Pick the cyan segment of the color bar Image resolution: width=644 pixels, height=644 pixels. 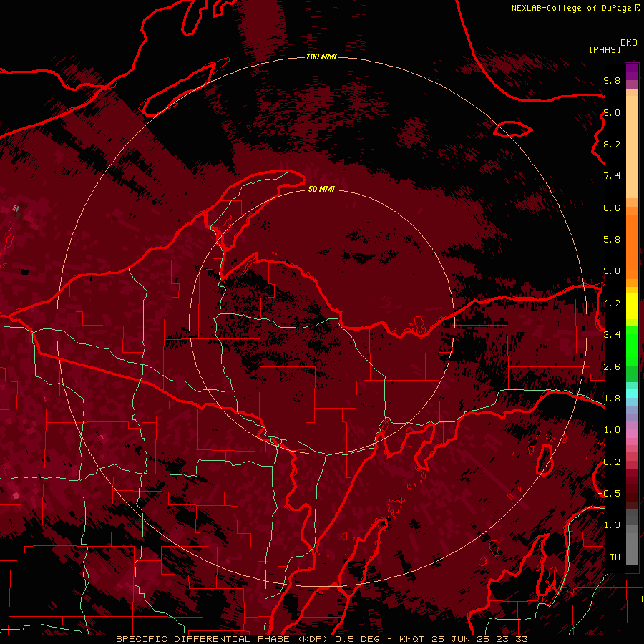(632, 393)
